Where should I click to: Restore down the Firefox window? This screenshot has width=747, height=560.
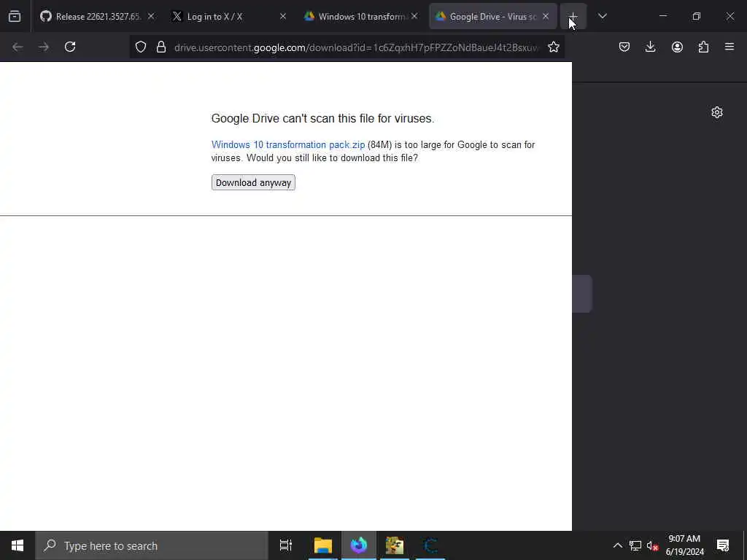click(697, 16)
